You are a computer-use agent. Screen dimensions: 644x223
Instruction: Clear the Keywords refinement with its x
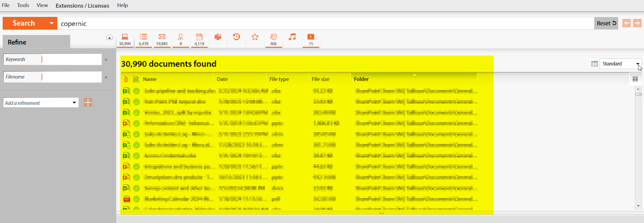coord(106,59)
